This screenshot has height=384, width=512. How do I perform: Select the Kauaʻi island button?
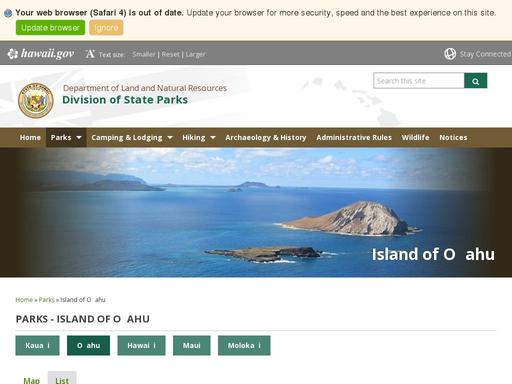tap(37, 345)
